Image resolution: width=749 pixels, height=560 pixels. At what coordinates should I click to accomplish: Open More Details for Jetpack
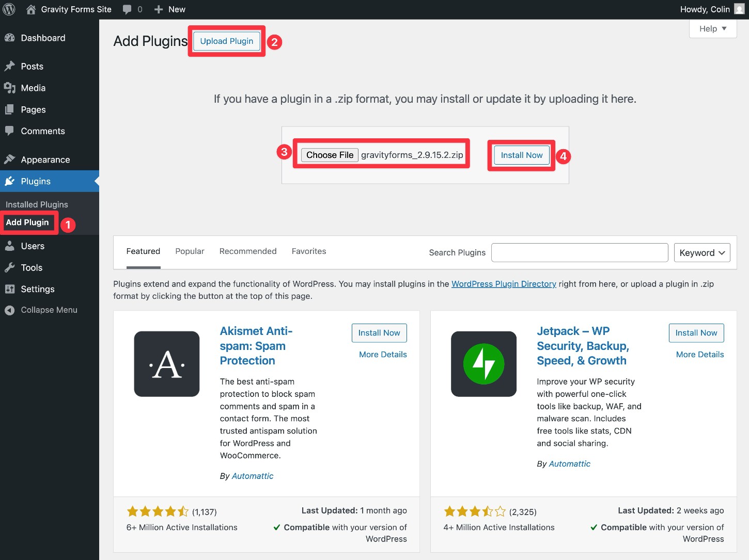coord(700,355)
